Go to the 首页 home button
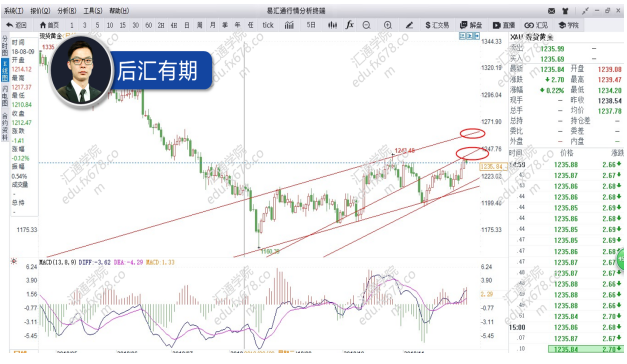 point(49,25)
